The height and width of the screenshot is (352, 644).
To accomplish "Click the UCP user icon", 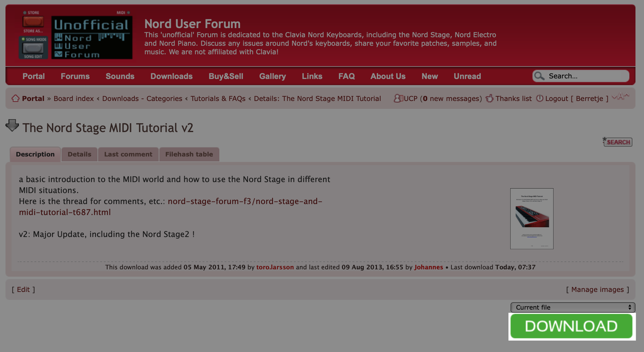I will 398,98.
